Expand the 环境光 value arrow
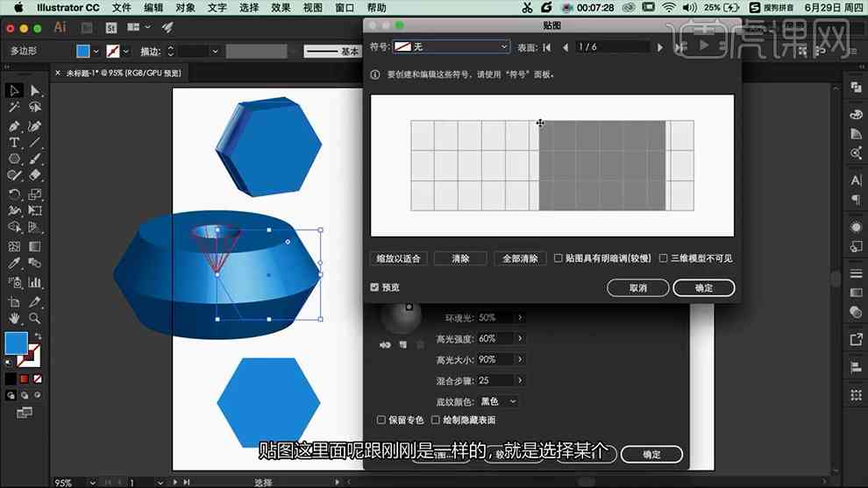 tap(520, 317)
